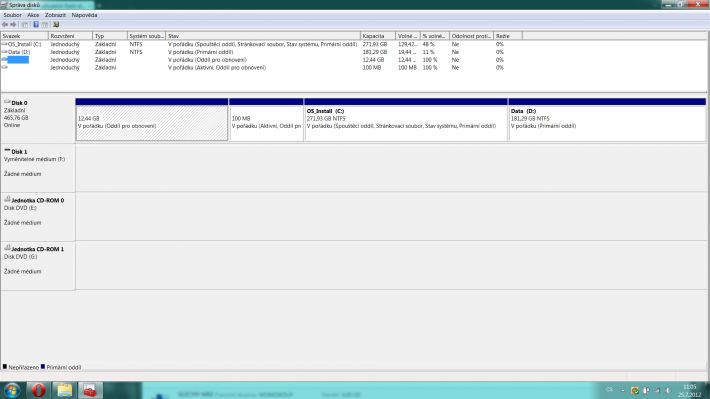This screenshot has height=399, width=710.
Task: Sort the volume list by Svazek column
Action: pyautogui.click(x=24, y=36)
